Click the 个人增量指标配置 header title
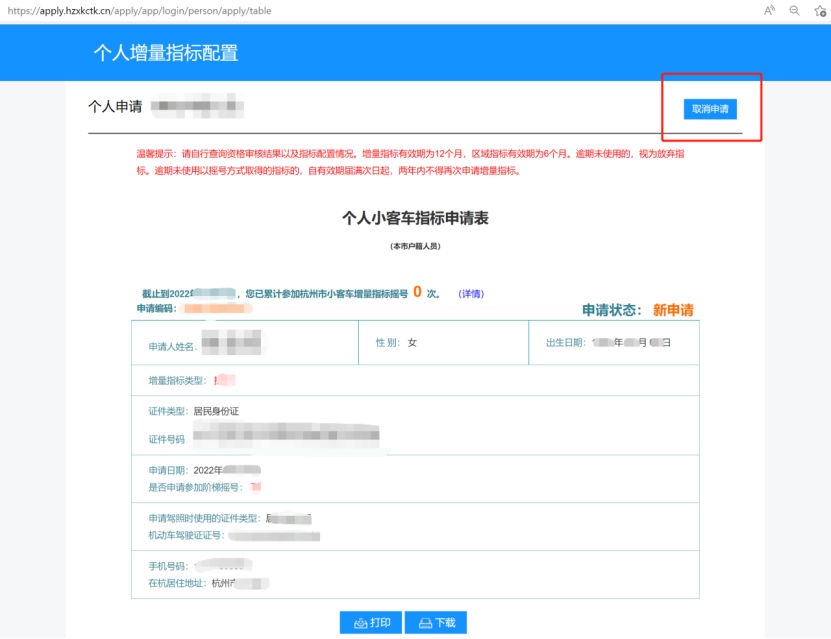Image resolution: width=831 pixels, height=639 pixels. coord(166,53)
